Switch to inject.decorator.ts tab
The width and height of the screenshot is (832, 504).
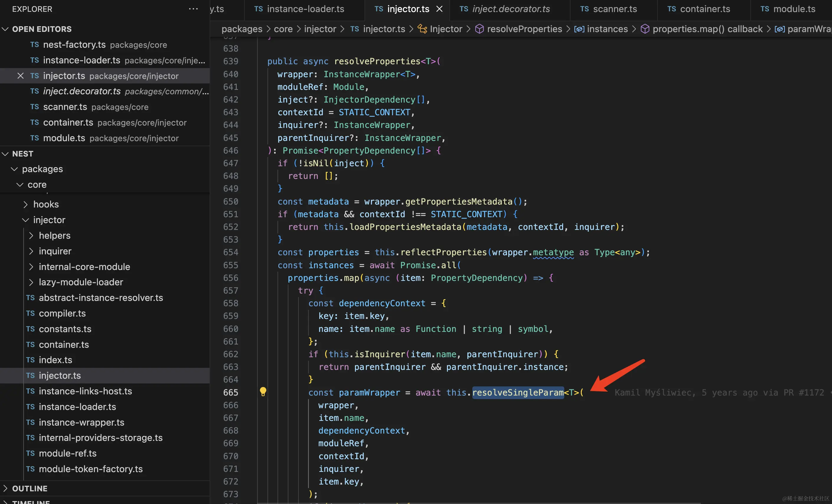coord(509,9)
